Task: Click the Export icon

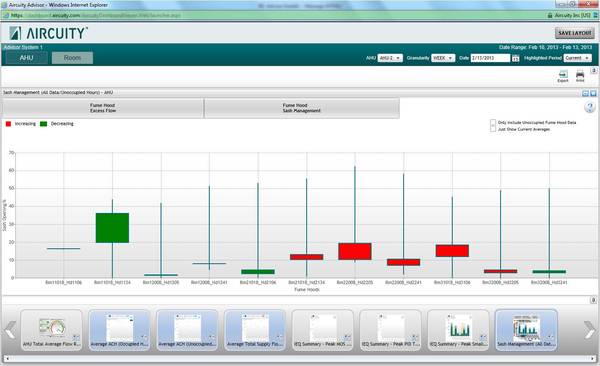Action: 563,76
